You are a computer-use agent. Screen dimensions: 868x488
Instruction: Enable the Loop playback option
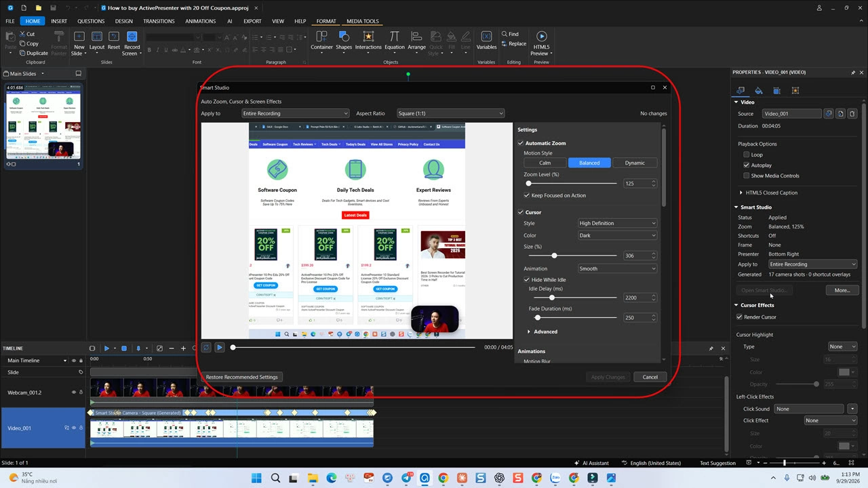747,155
